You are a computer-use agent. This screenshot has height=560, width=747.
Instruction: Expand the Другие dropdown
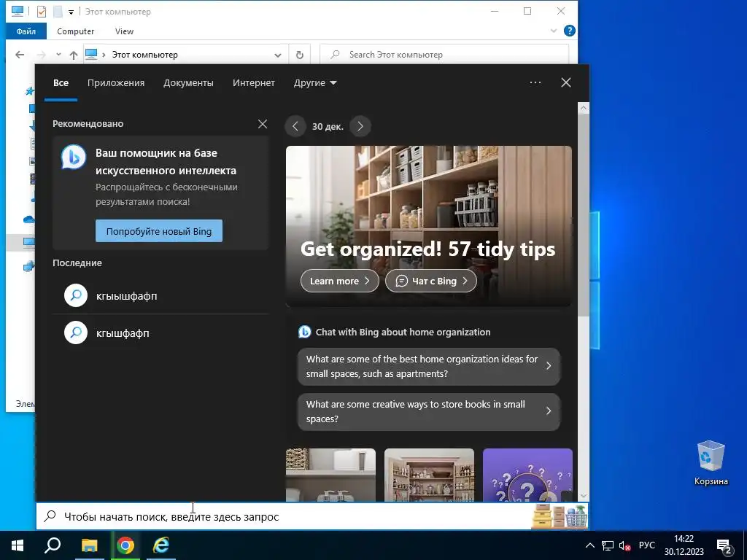point(315,83)
